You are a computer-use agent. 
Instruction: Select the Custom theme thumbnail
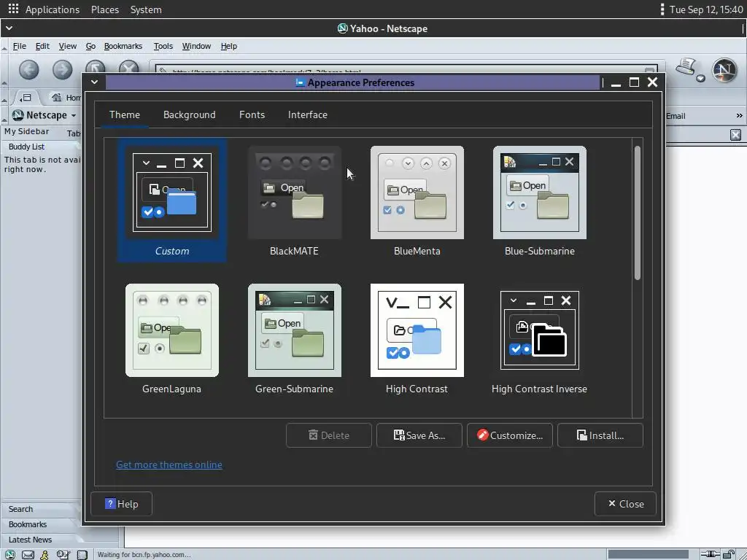172,201
